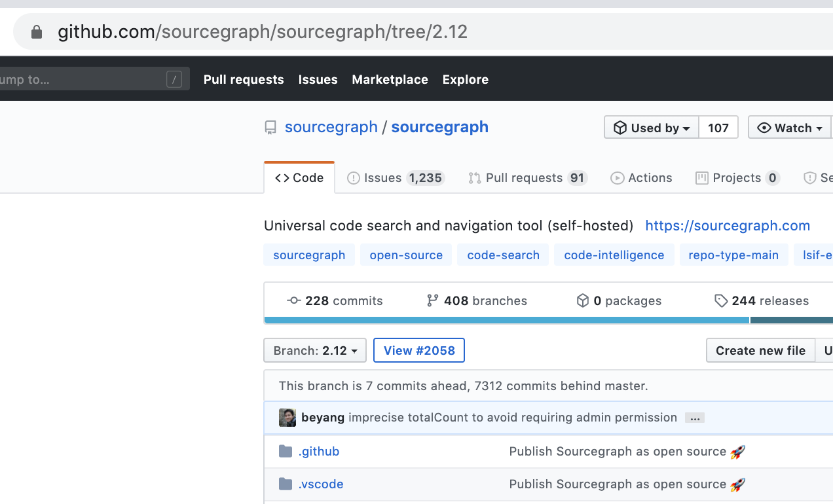The height and width of the screenshot is (504, 833).
Task: Select the repo-type-main topic tag
Action: tap(733, 255)
